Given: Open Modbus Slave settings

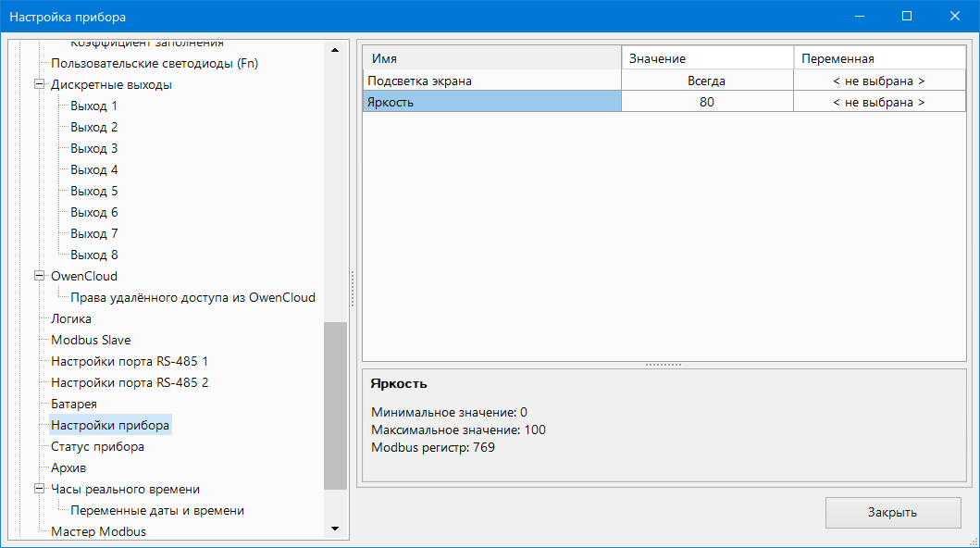Looking at the screenshot, I should tap(91, 341).
